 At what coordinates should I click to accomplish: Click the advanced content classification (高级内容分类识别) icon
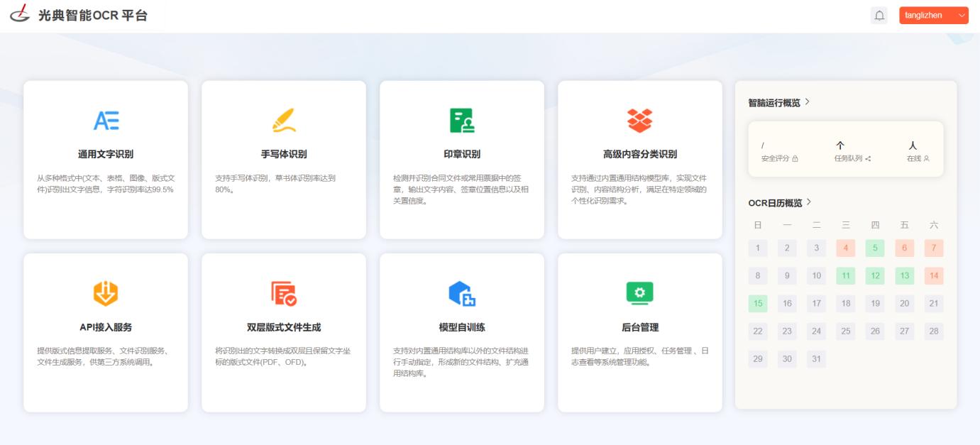point(639,121)
